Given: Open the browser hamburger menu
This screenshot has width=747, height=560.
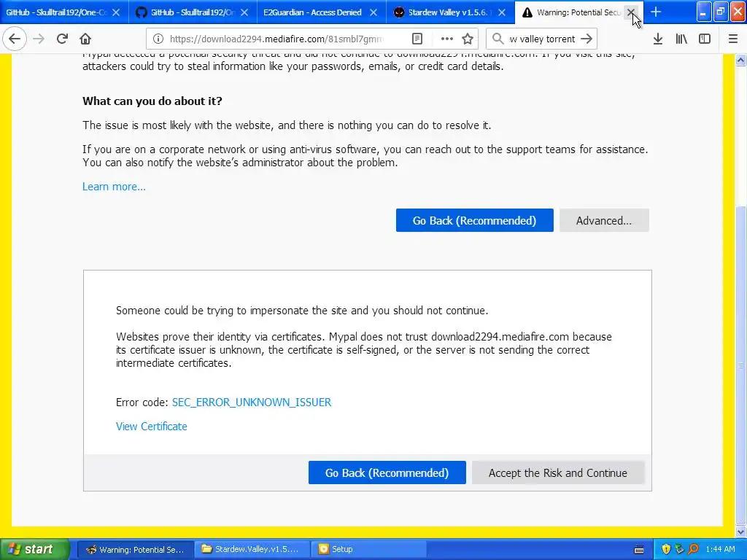Looking at the screenshot, I should (x=732, y=39).
